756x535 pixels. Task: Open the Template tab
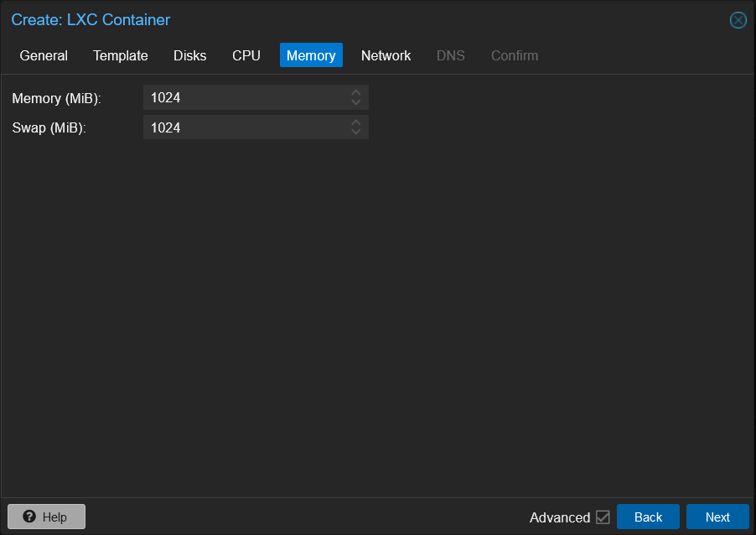[x=120, y=55]
